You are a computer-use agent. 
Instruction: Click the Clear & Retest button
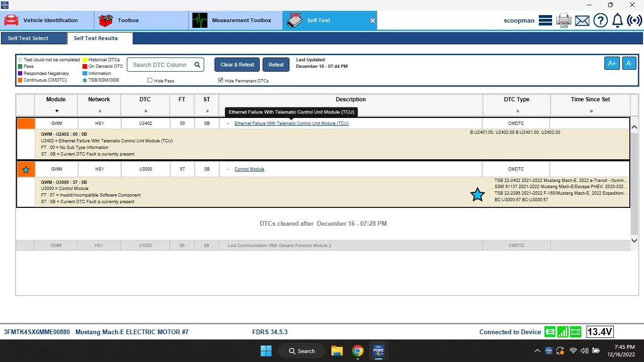[237, 65]
